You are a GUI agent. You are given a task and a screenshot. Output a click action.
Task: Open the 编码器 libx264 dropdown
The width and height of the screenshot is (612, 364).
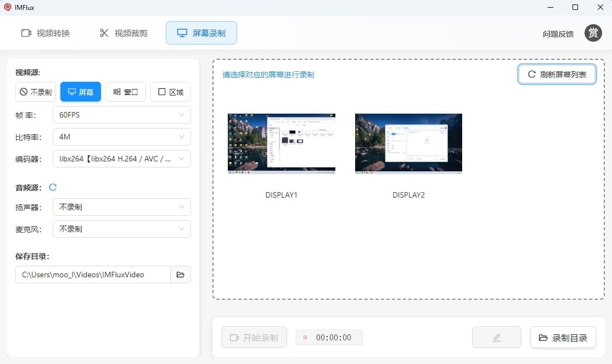(x=121, y=159)
